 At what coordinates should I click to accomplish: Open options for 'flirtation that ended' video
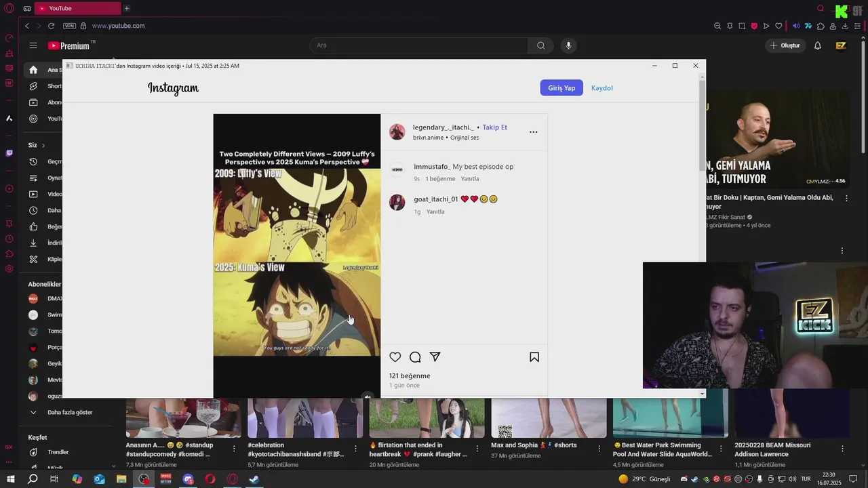pyautogui.click(x=478, y=449)
